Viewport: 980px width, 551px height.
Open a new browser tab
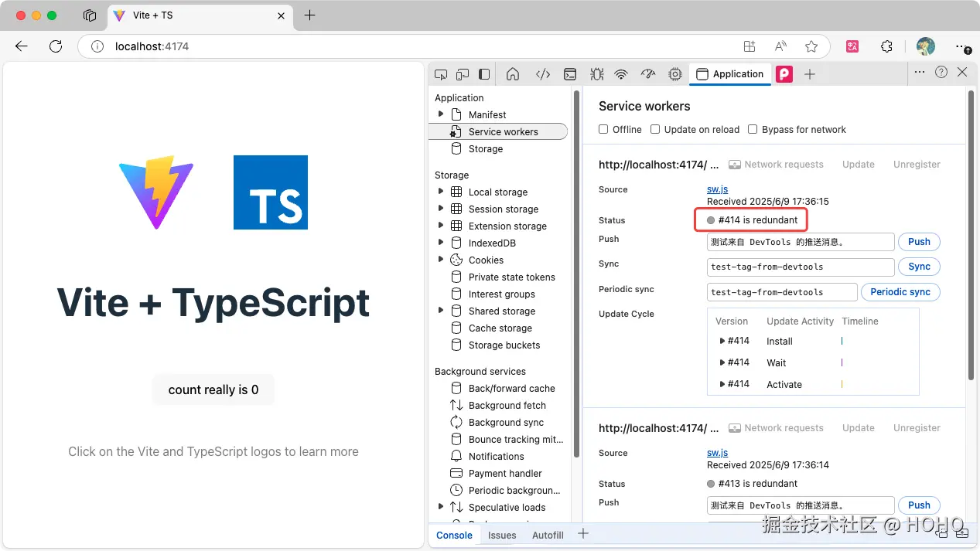tap(309, 15)
